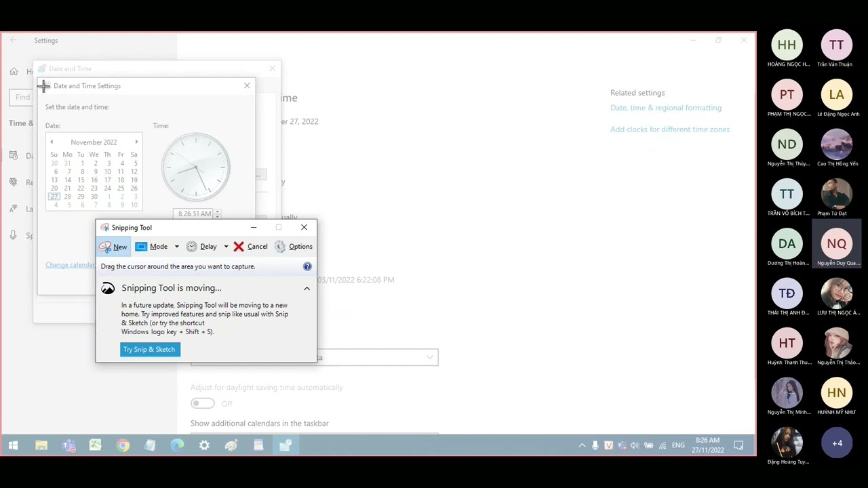The height and width of the screenshot is (488, 868).
Task: Select date 15 in the calendar
Action: click(x=81, y=180)
